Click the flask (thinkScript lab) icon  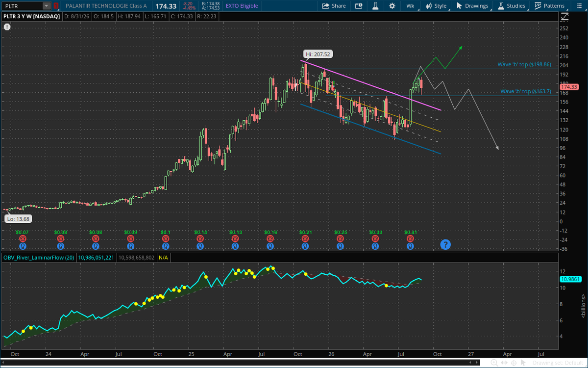[x=375, y=6]
